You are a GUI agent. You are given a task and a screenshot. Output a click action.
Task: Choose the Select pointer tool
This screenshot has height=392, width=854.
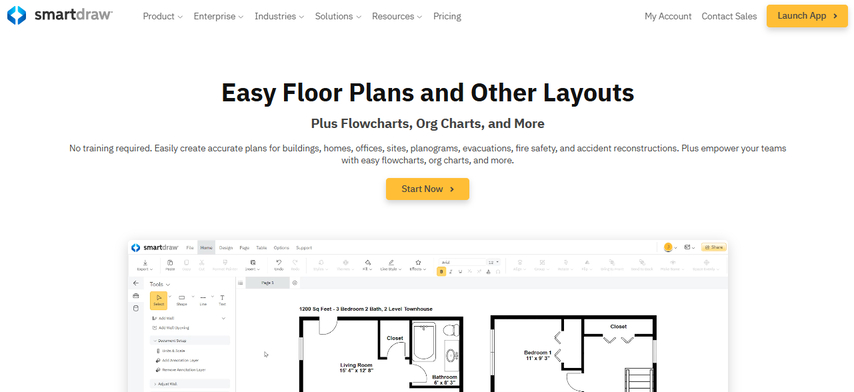point(158,300)
